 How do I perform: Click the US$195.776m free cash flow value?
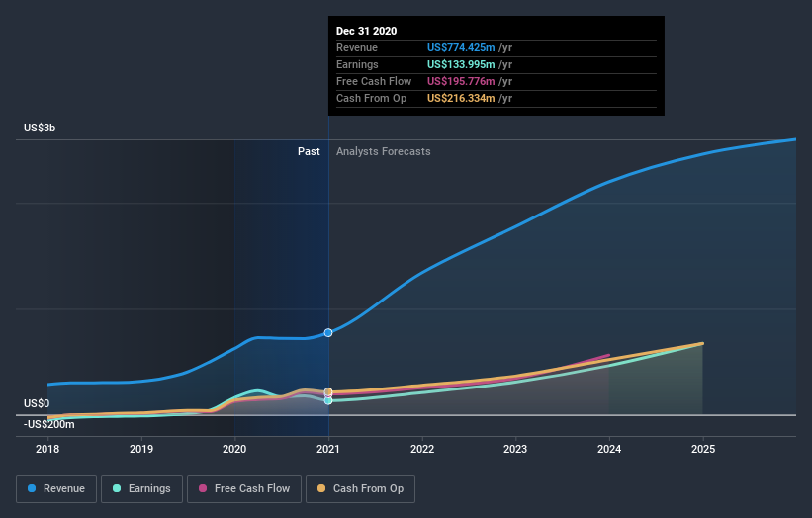click(x=461, y=81)
